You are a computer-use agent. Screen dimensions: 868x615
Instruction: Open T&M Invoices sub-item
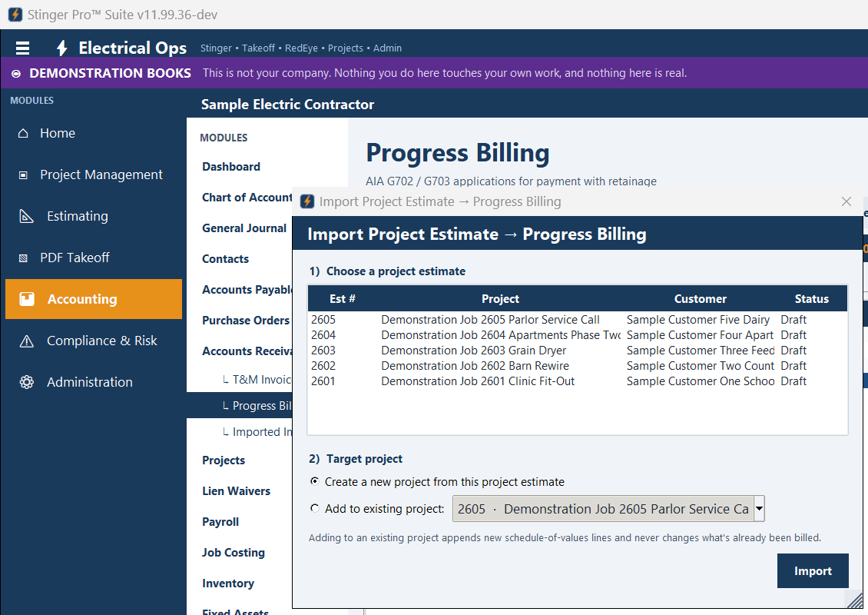257,380
